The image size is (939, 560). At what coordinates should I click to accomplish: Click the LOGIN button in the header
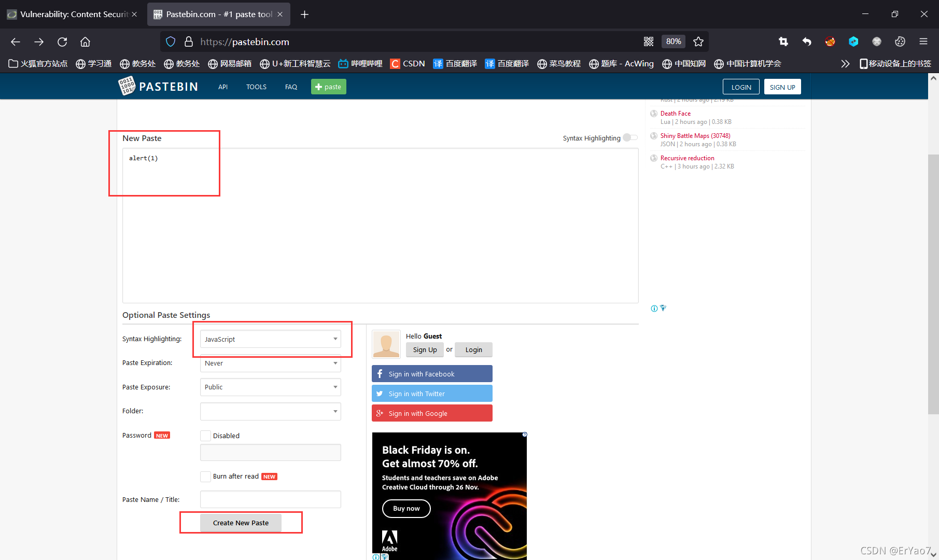pos(741,87)
